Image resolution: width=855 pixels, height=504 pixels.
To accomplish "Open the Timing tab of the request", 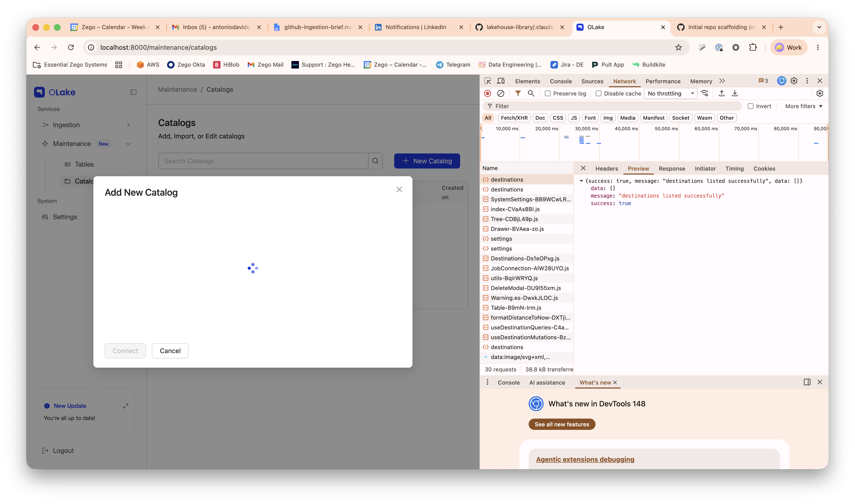I will tap(734, 168).
